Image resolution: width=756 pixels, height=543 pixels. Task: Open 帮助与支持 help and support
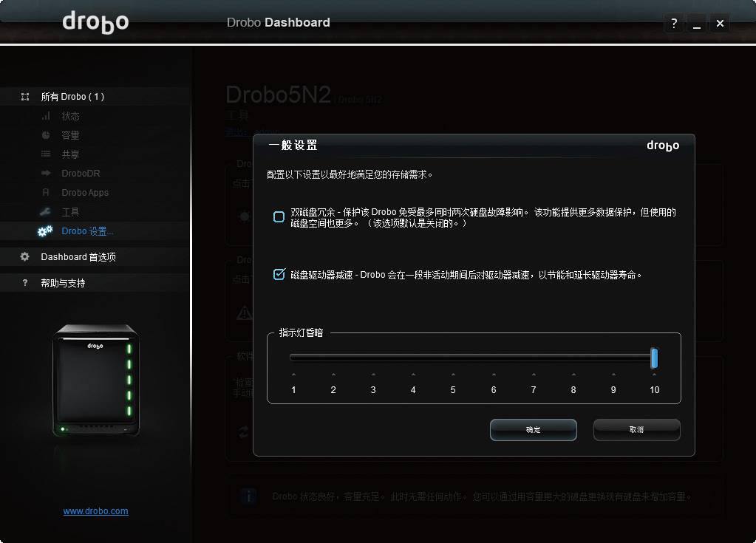[x=63, y=283]
